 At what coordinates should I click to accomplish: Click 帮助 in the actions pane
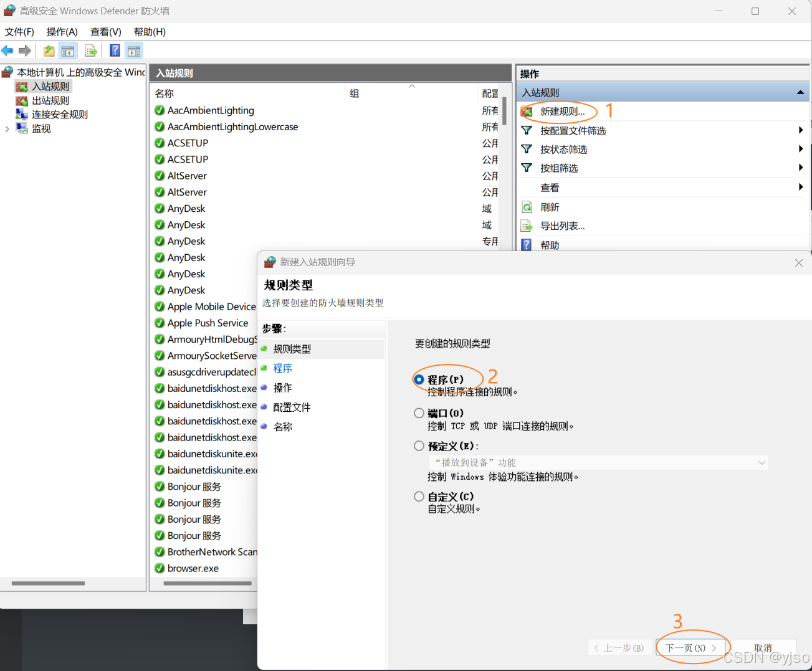[550, 245]
